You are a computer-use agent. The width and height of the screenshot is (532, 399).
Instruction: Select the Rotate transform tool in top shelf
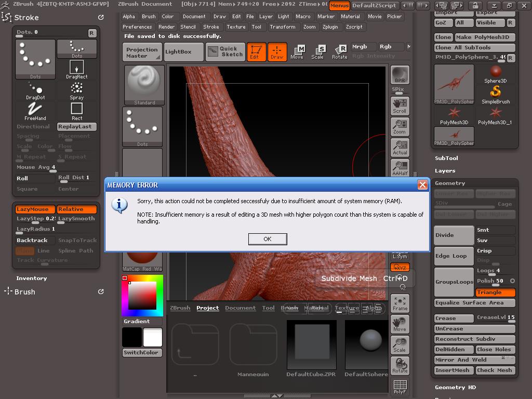click(339, 52)
